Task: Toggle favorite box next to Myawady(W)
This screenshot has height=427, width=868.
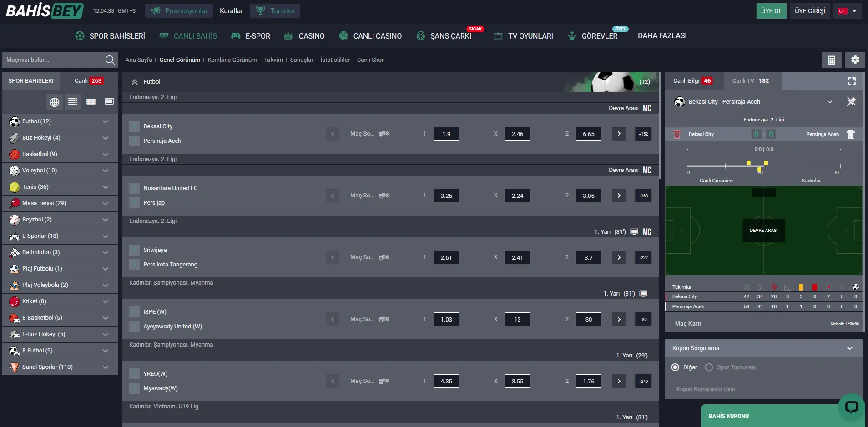Action: 134,388
